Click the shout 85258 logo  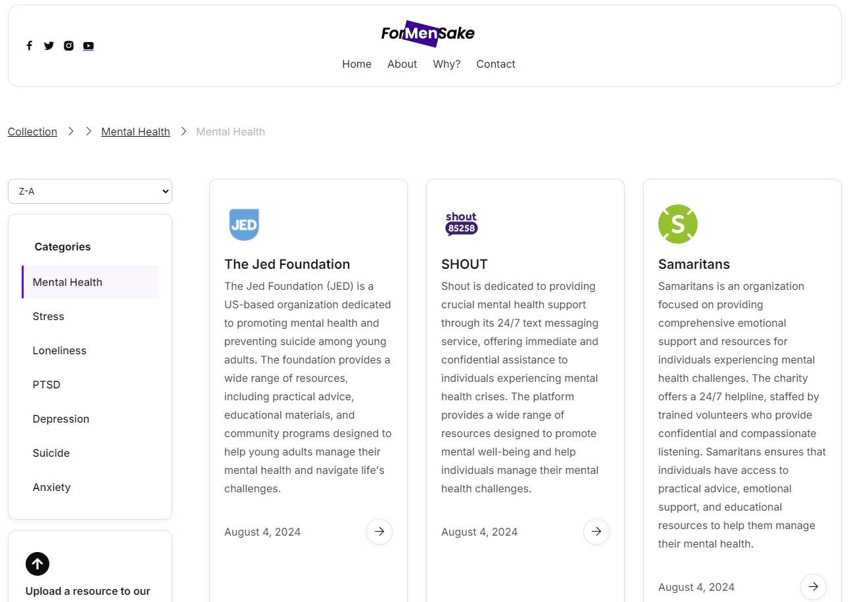(x=461, y=223)
